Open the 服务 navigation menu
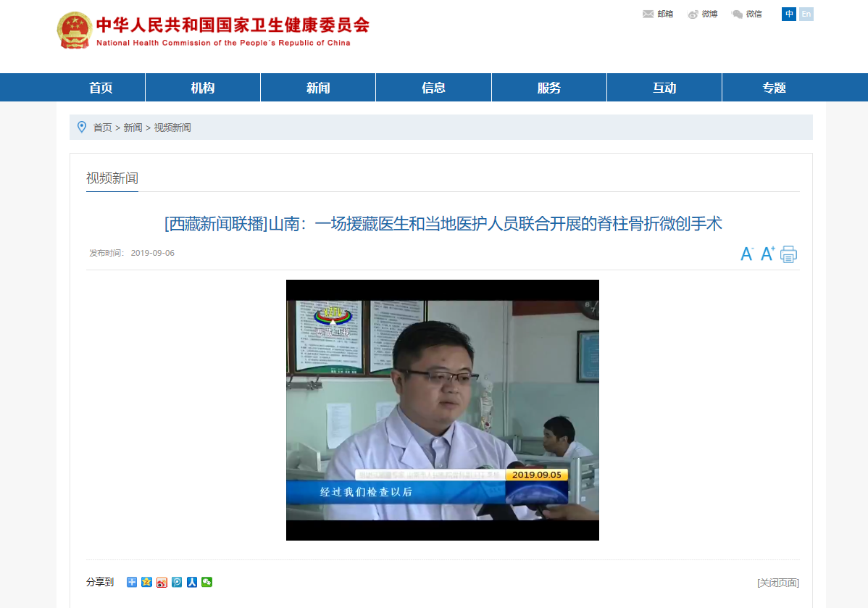Screen dimensions: 868x608 [549, 88]
